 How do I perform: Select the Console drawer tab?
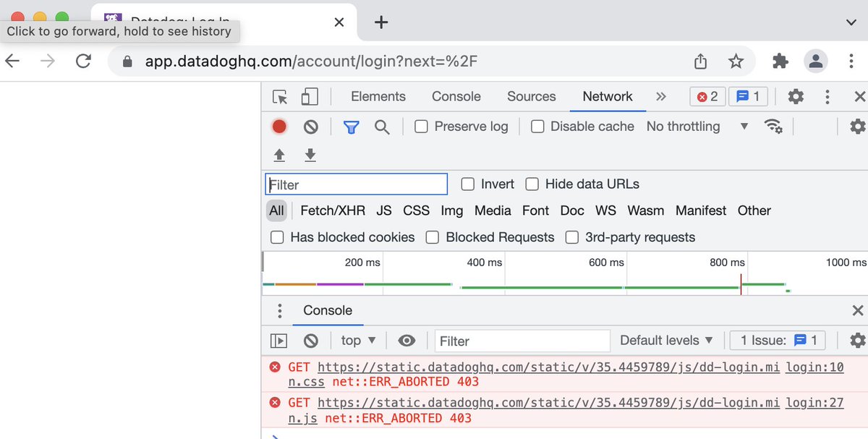(x=328, y=311)
